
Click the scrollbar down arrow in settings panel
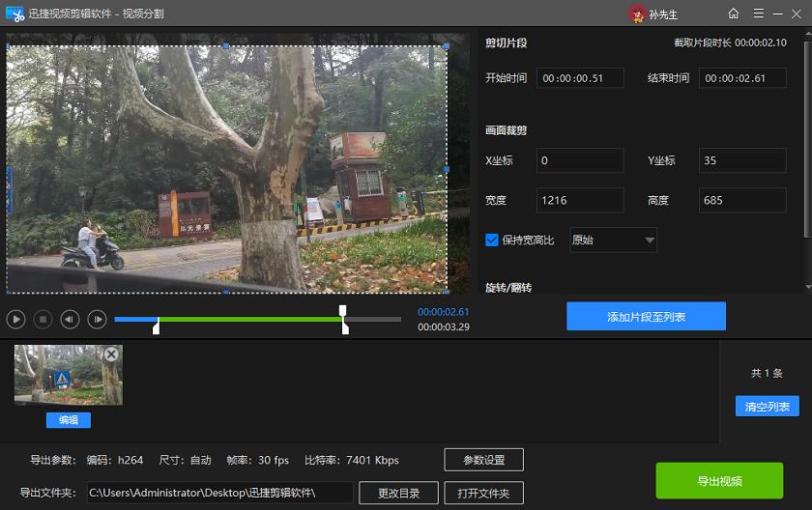(x=808, y=287)
